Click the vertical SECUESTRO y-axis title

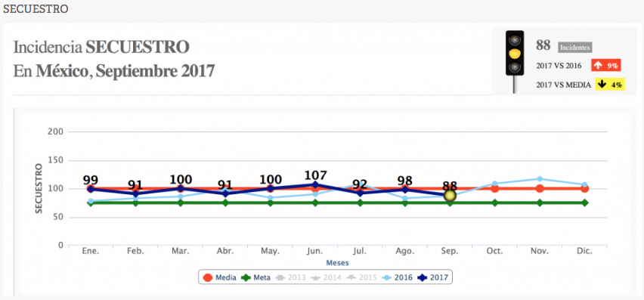(39, 188)
